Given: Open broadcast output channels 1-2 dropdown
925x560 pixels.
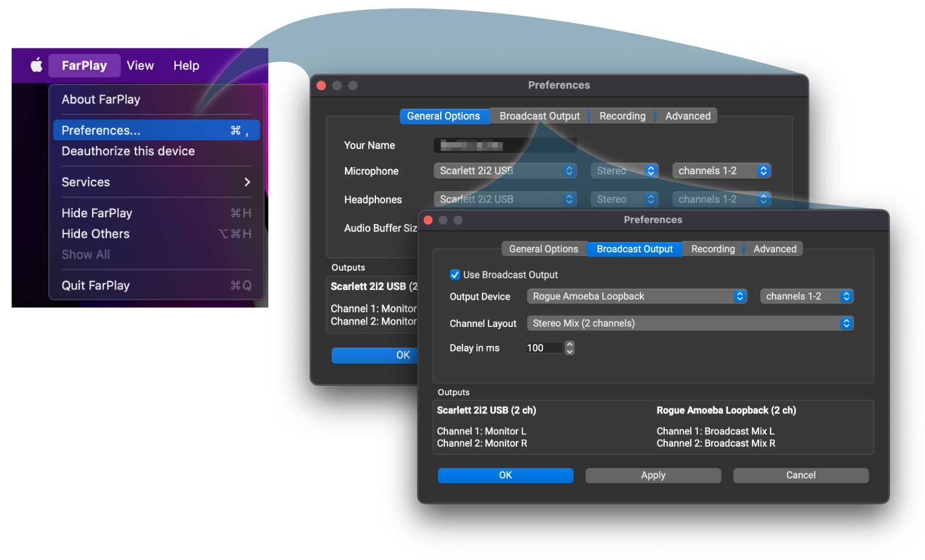Looking at the screenshot, I should [806, 297].
